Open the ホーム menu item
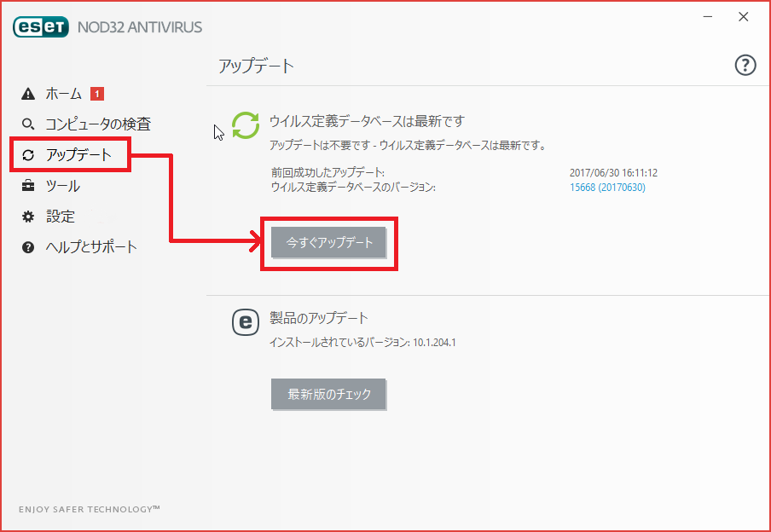 point(63,94)
